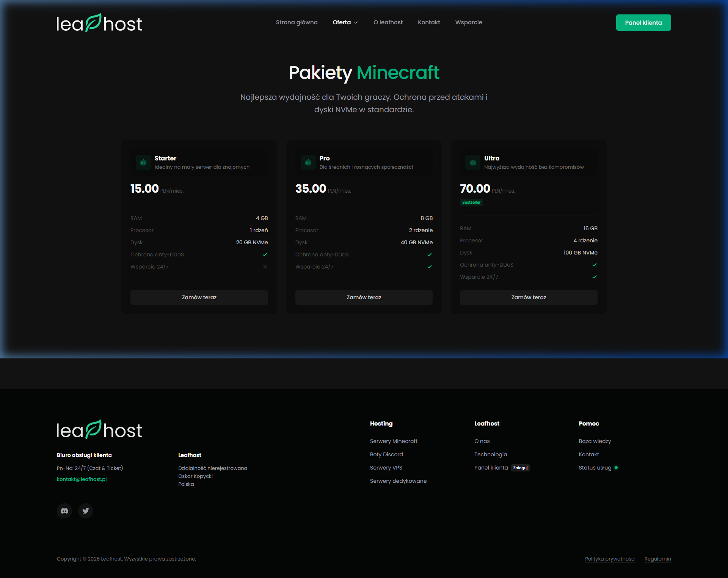Click the copyright notice text
Viewport: 728px width, 578px height.
126,559
